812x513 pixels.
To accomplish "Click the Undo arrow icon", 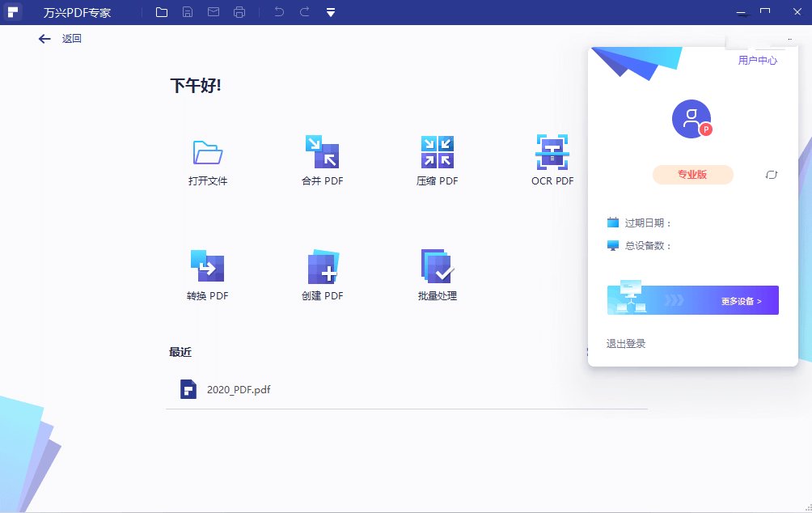I will tap(279, 12).
